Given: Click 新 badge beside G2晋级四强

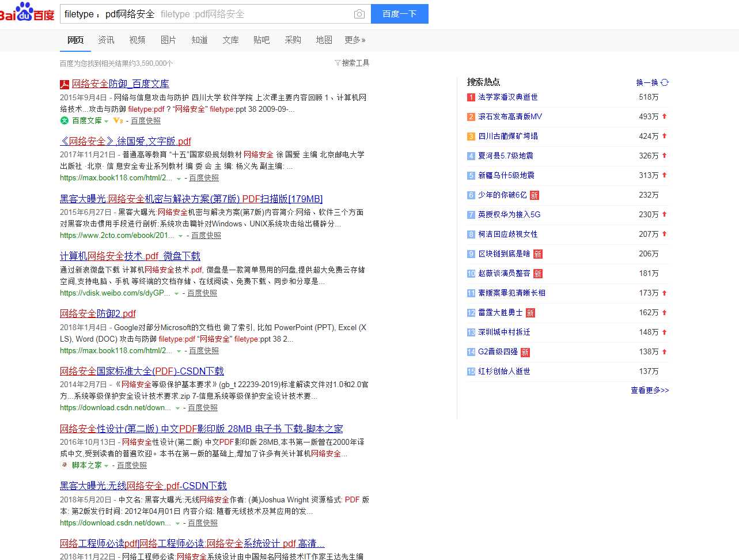Looking at the screenshot, I should [x=525, y=352].
